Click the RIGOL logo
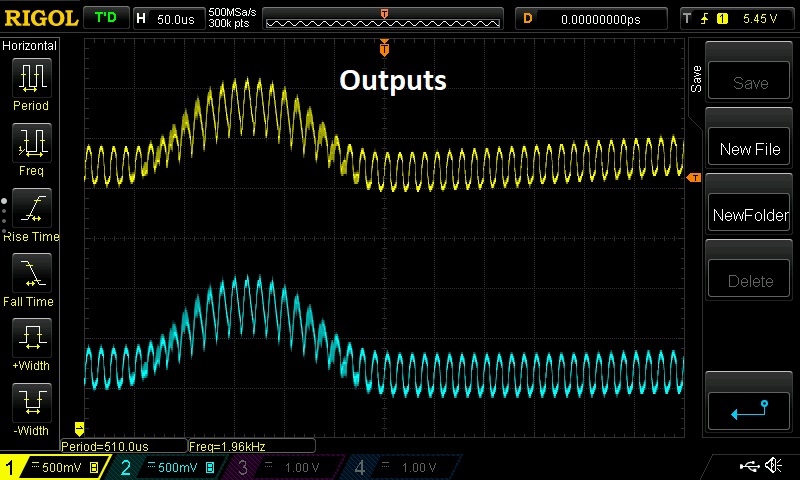The height and width of the screenshot is (480, 800). [x=41, y=18]
